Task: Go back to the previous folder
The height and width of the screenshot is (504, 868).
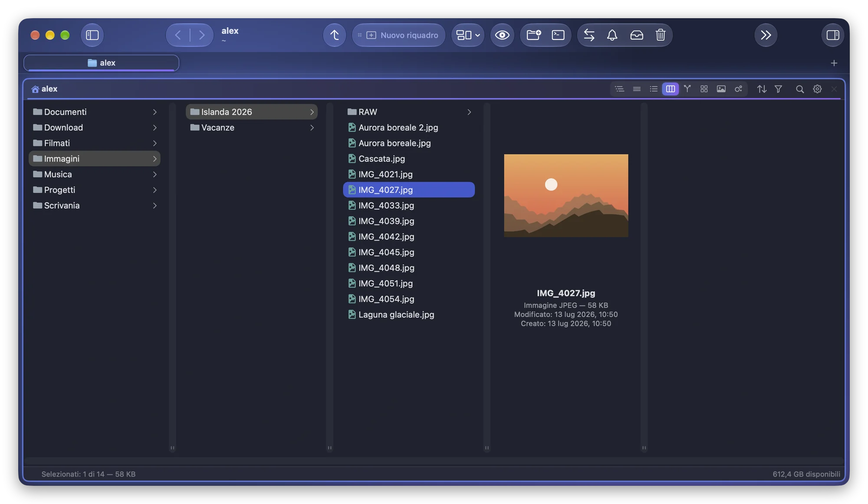Action: pos(178,35)
